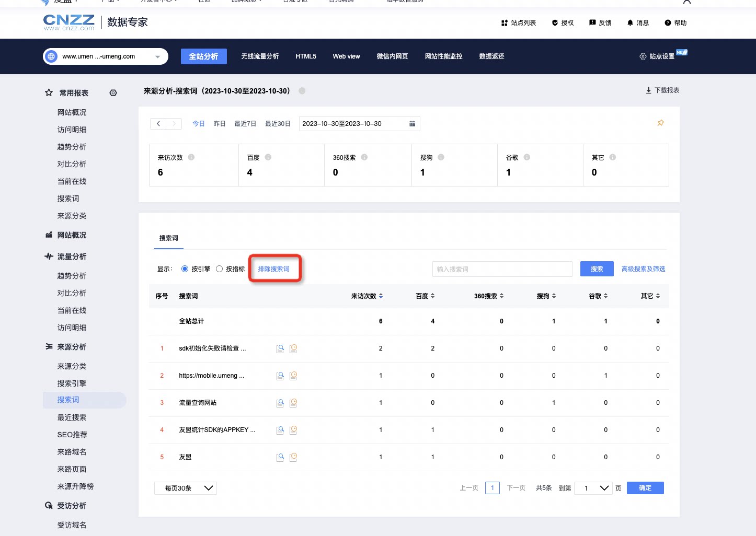756x536 pixels.
Task: Open 搜索引擎 in the sidebar
Action: point(72,383)
